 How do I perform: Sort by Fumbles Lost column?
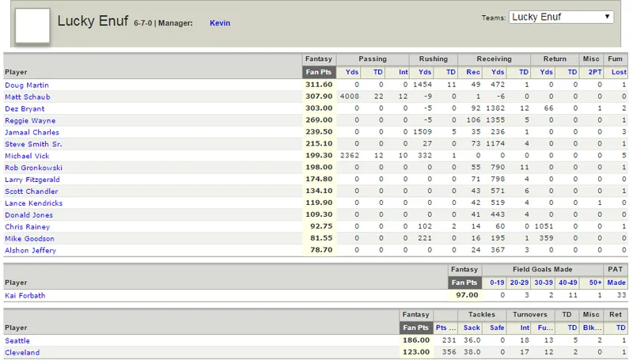coord(619,72)
